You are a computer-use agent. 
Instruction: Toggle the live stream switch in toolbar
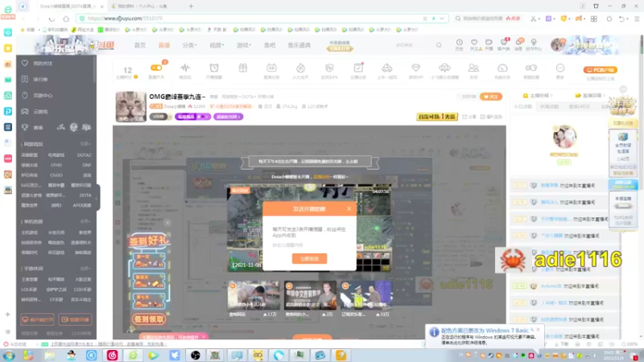156,68
